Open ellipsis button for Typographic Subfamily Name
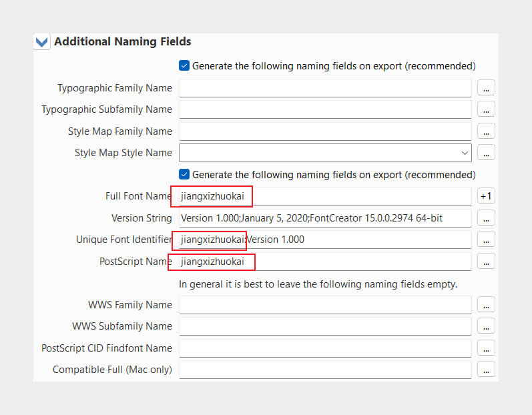This screenshot has width=532, height=415. (486, 109)
